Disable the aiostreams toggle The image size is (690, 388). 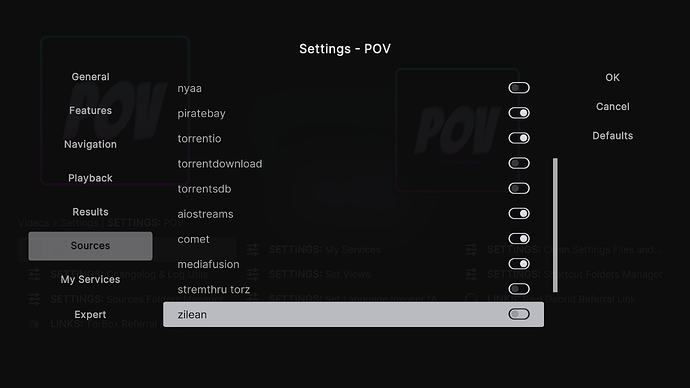point(519,213)
